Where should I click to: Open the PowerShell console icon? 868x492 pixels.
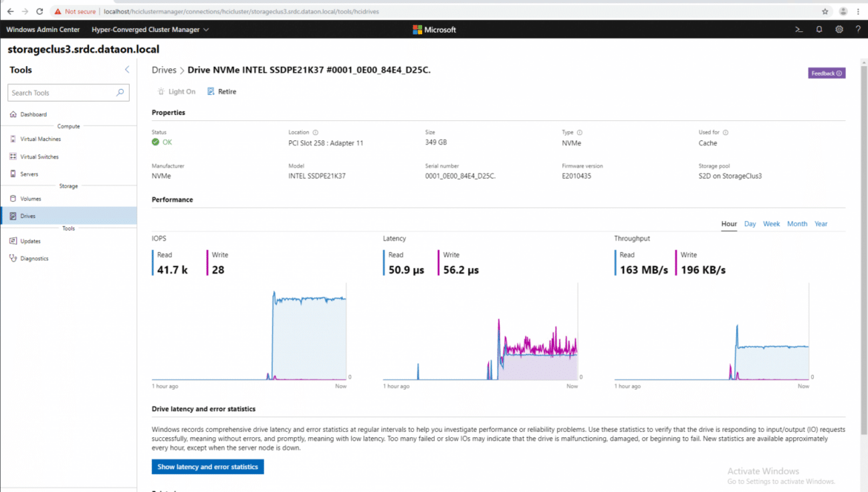[x=799, y=30]
